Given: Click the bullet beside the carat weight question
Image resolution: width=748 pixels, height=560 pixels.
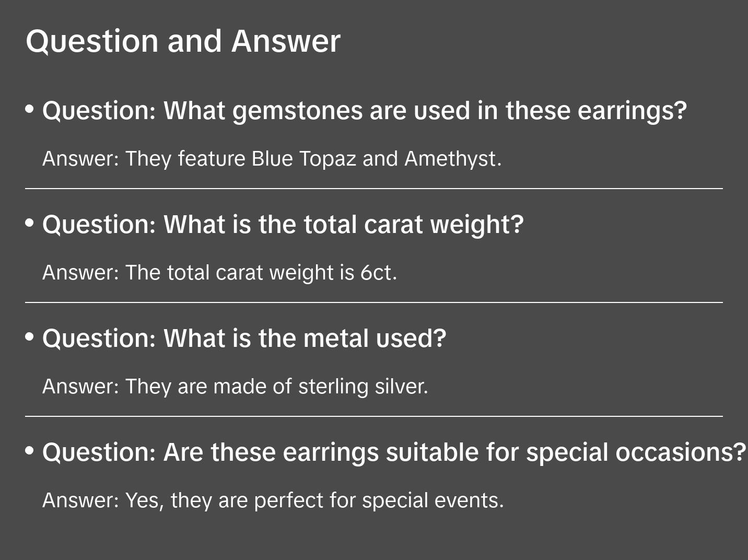Looking at the screenshot, I should (30, 223).
